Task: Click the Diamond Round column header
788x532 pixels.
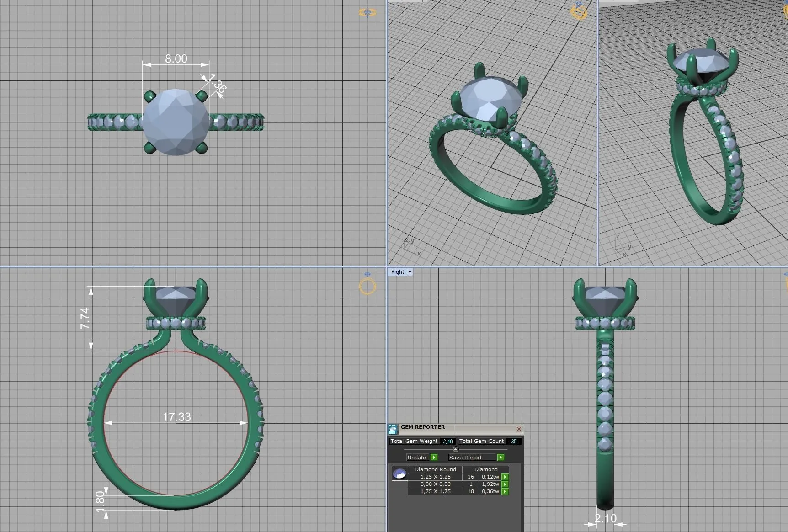Action: tap(435, 469)
